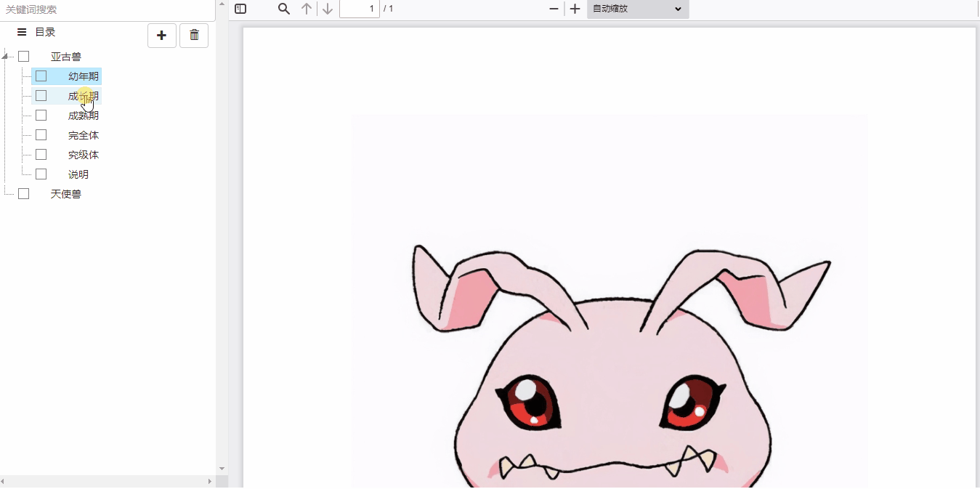
Task: Check the 成长期 row checkbox
Action: pos(41,96)
